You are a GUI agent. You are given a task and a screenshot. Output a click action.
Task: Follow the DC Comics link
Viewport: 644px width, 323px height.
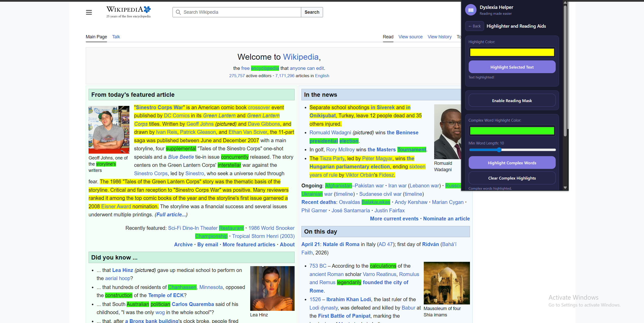177,116
